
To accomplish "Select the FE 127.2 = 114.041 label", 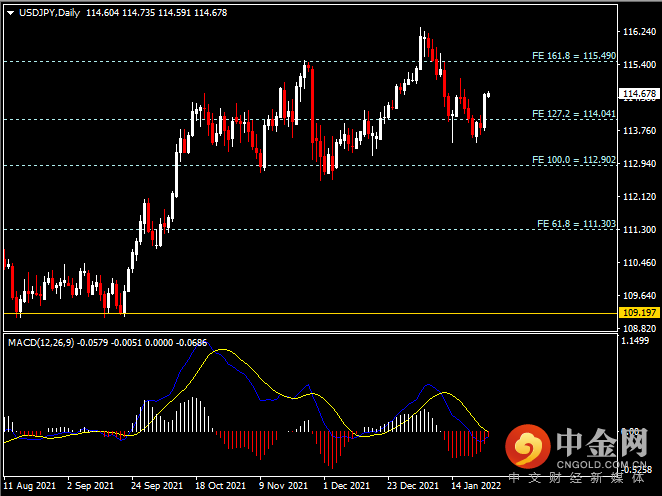I will tap(574, 114).
